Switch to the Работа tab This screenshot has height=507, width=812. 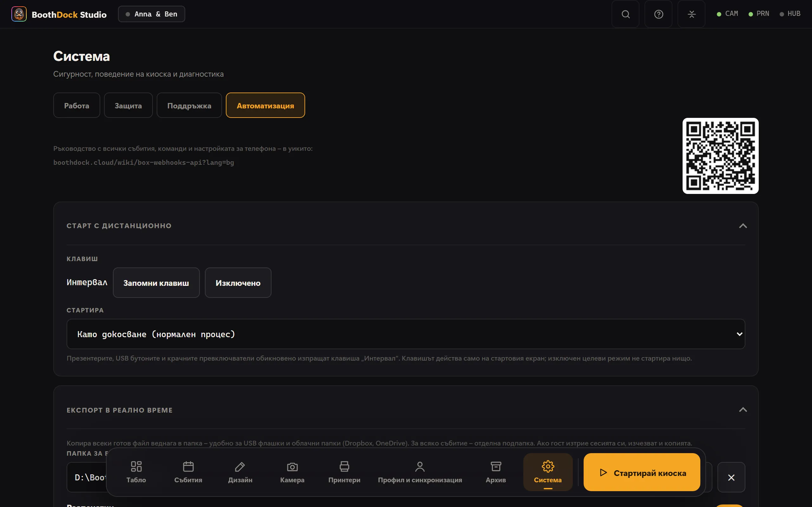[76, 105]
